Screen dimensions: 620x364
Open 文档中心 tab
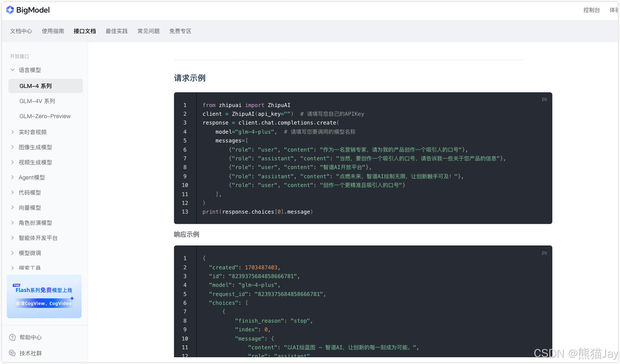point(21,31)
